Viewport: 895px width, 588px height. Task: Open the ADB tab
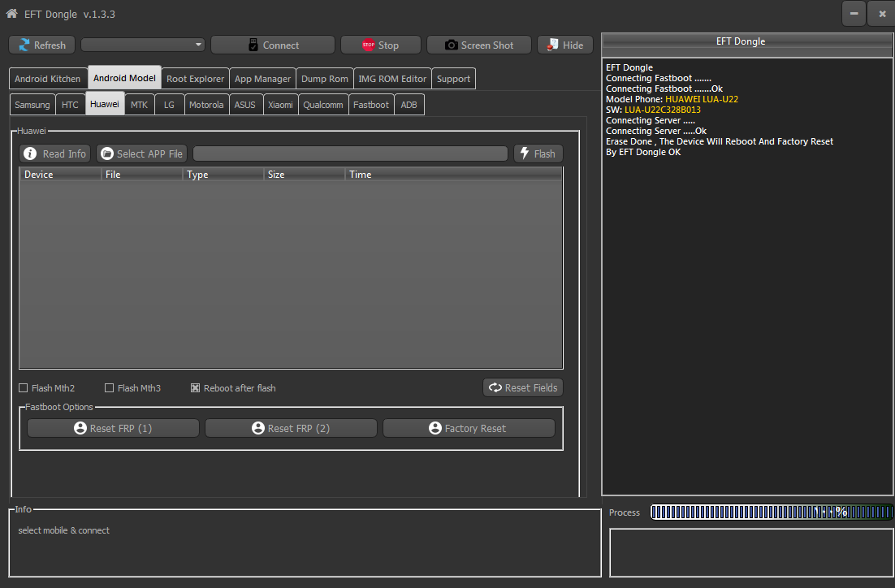[x=409, y=105]
